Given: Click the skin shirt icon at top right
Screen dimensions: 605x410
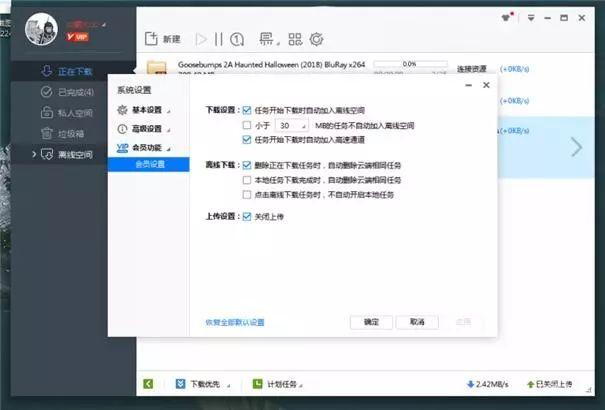Looking at the screenshot, I should coord(507,17).
